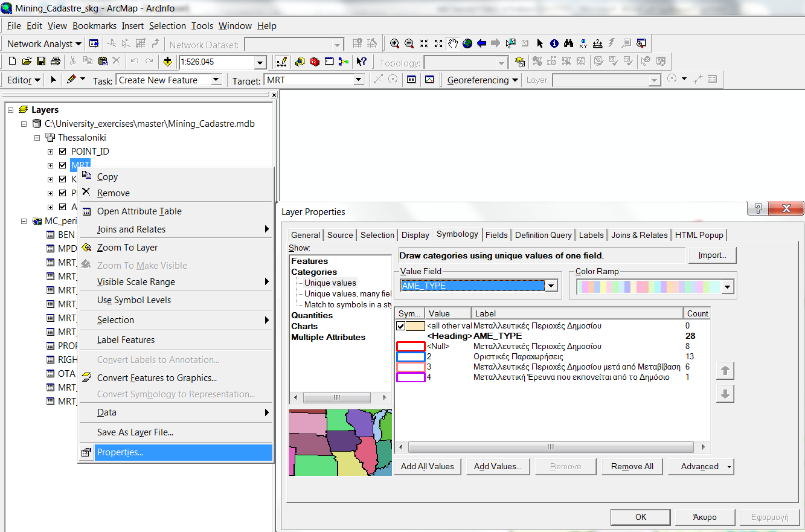Click the Advanced button
Viewport: 805px width, 532px height.
pyautogui.click(x=701, y=466)
